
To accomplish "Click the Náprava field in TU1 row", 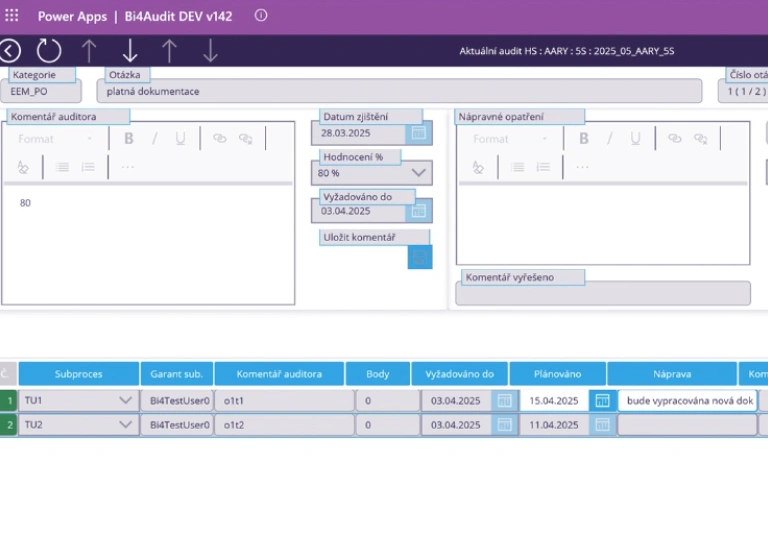I will (x=687, y=400).
